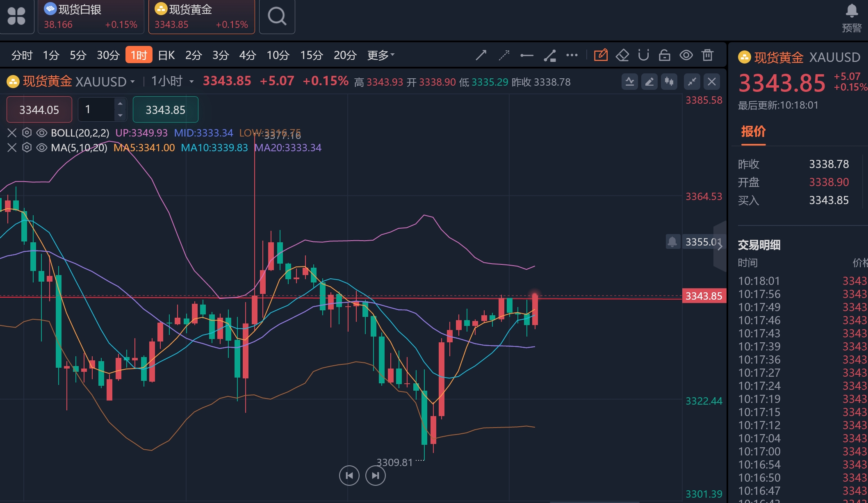This screenshot has height=503, width=868.
Task: Select the trend line arrow drawing tool
Action: point(481,55)
